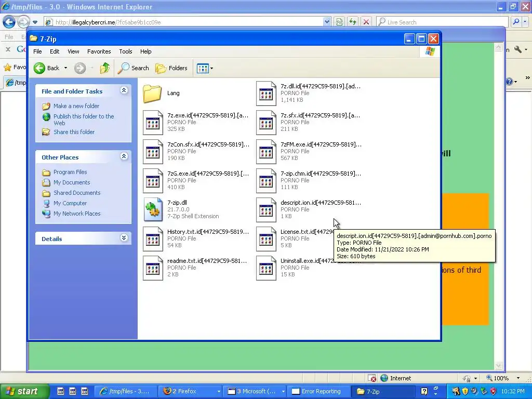
Task: Click the IE page scrollbar down arrow
Action: pyautogui.click(x=498, y=365)
